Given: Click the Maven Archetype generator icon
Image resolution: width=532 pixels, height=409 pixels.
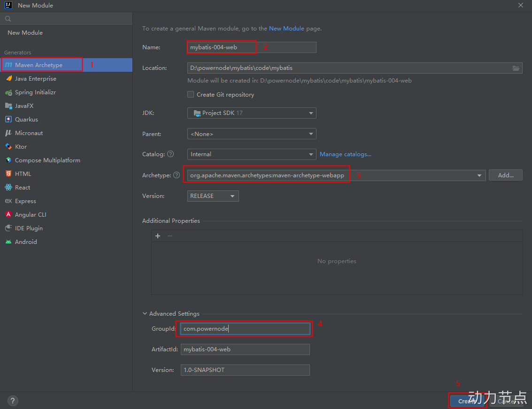Looking at the screenshot, I should (8, 65).
